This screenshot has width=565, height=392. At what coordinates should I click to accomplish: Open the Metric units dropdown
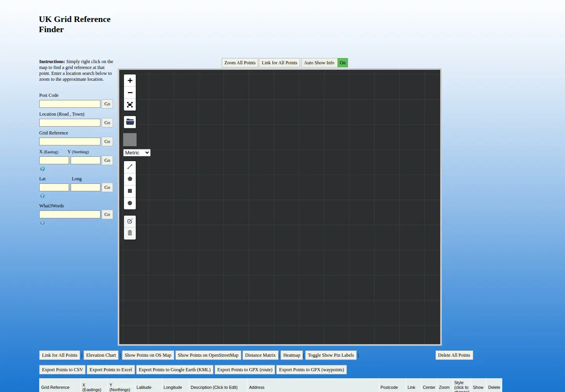[137, 153]
